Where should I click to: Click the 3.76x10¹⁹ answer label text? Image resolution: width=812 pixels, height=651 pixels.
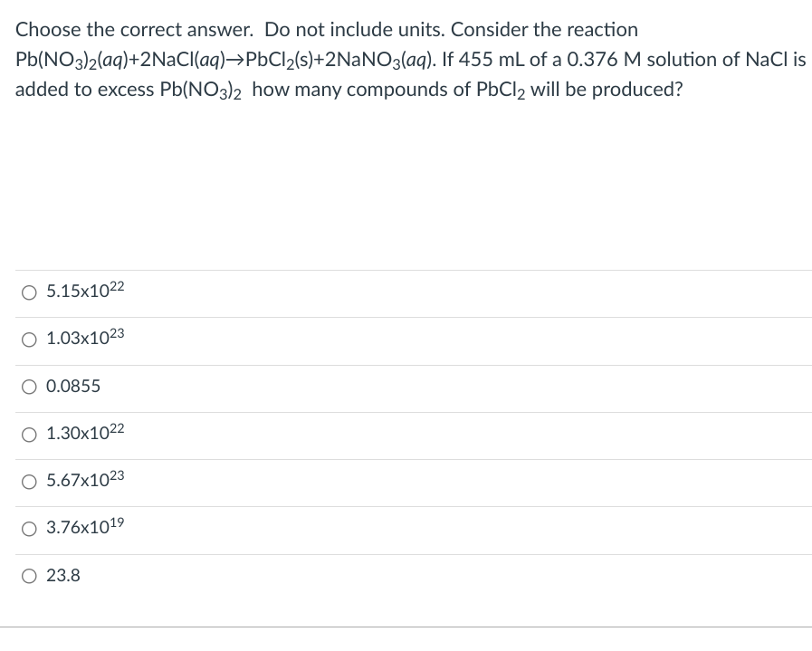pos(84,528)
